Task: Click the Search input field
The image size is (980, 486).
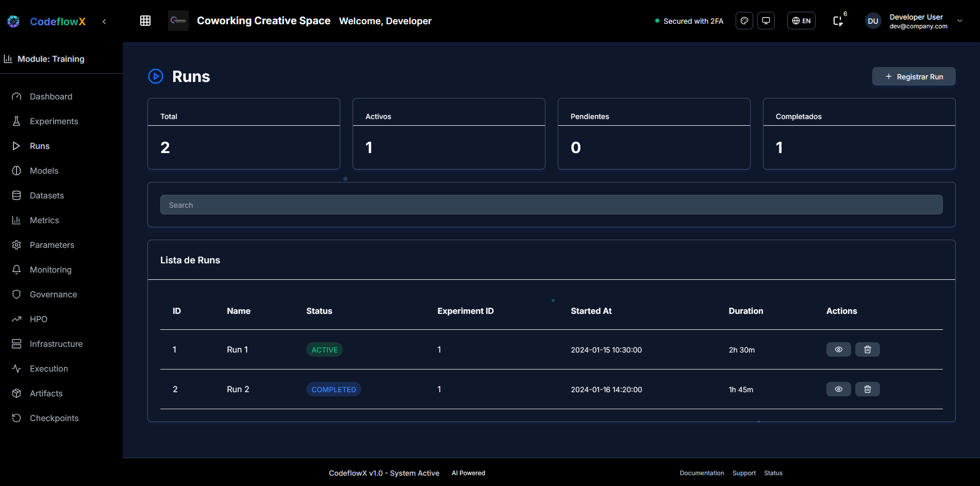Action: click(551, 205)
